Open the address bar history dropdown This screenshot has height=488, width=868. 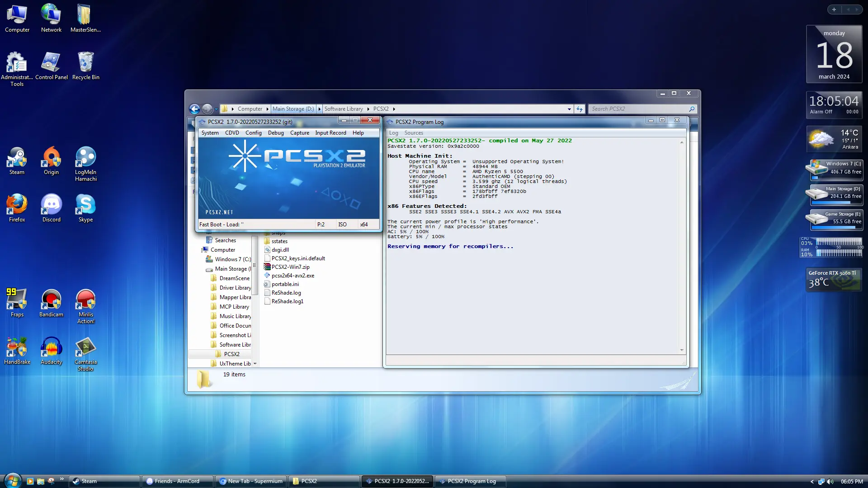click(x=569, y=109)
